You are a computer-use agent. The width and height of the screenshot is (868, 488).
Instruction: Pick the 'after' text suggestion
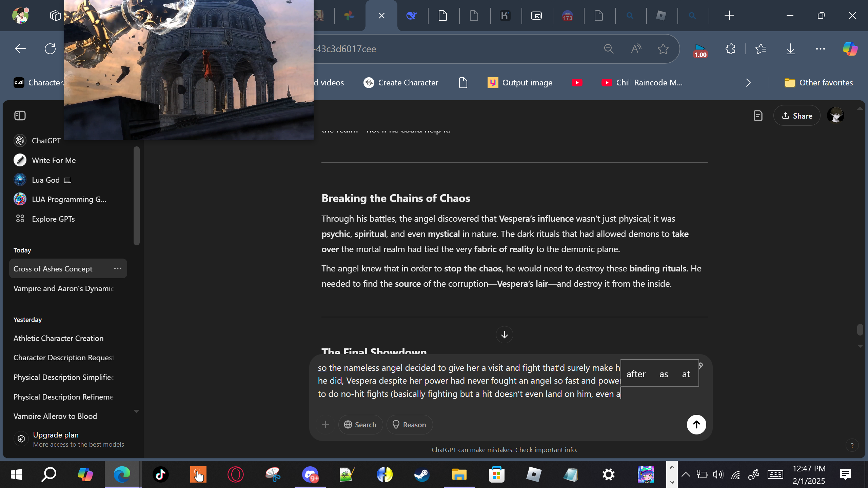point(636,374)
